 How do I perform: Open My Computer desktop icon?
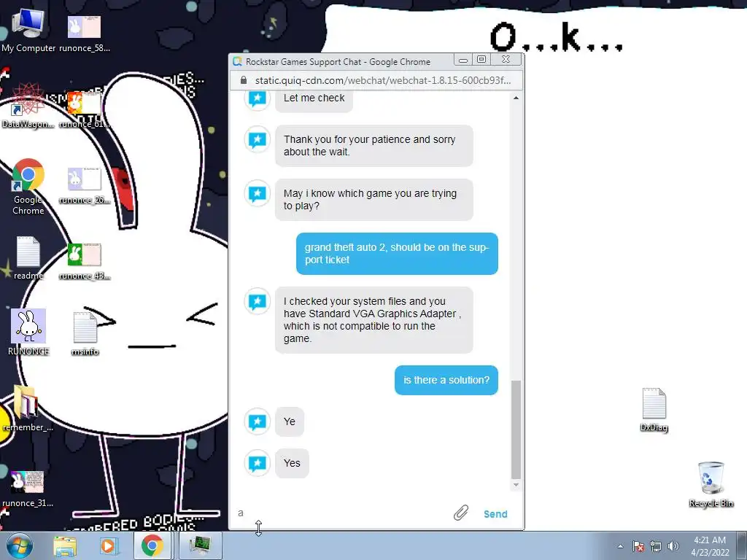point(28,30)
